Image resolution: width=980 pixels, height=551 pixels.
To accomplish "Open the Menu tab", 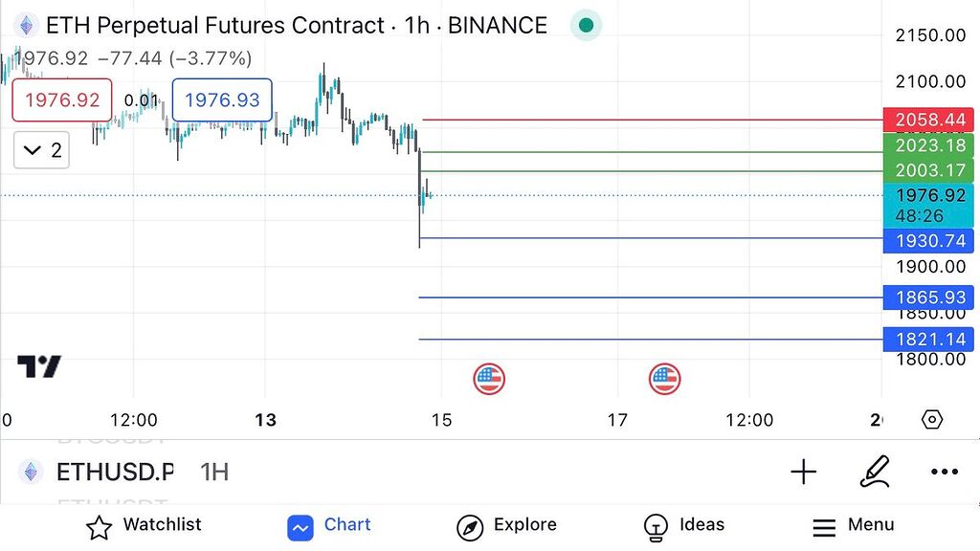I will point(853,525).
